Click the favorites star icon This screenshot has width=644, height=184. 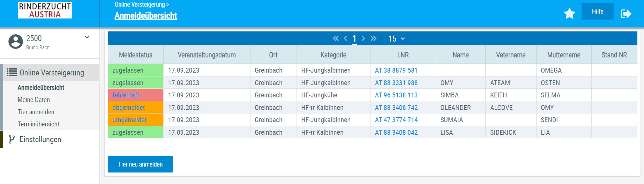pos(569,14)
